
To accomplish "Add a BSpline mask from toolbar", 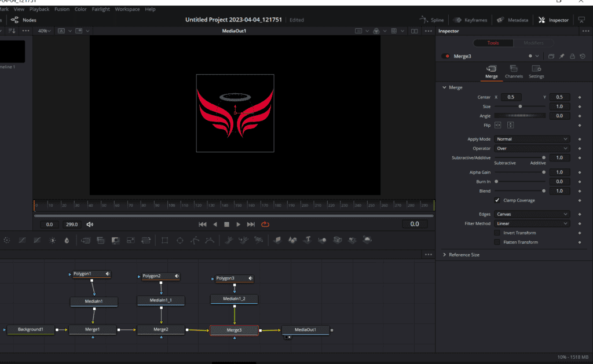I will (210, 240).
